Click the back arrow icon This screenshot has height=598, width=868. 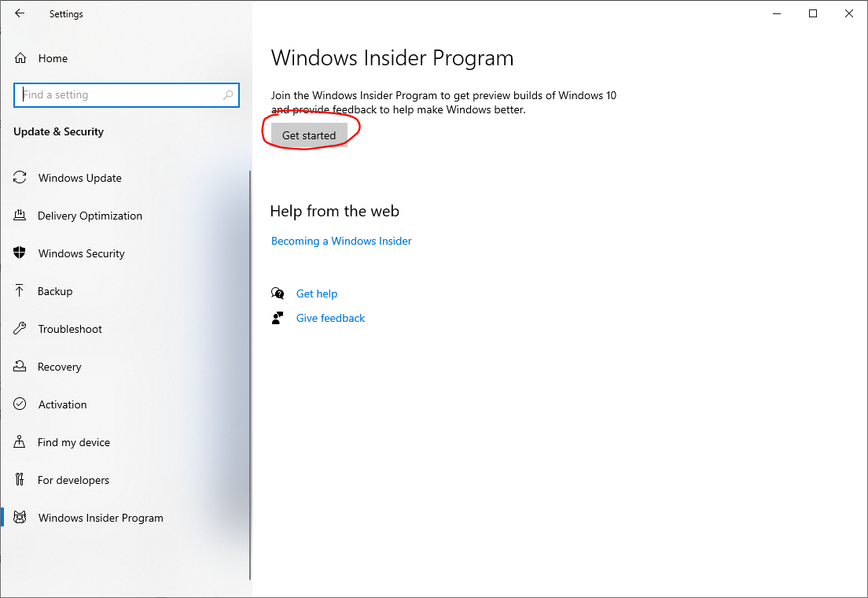pos(20,13)
